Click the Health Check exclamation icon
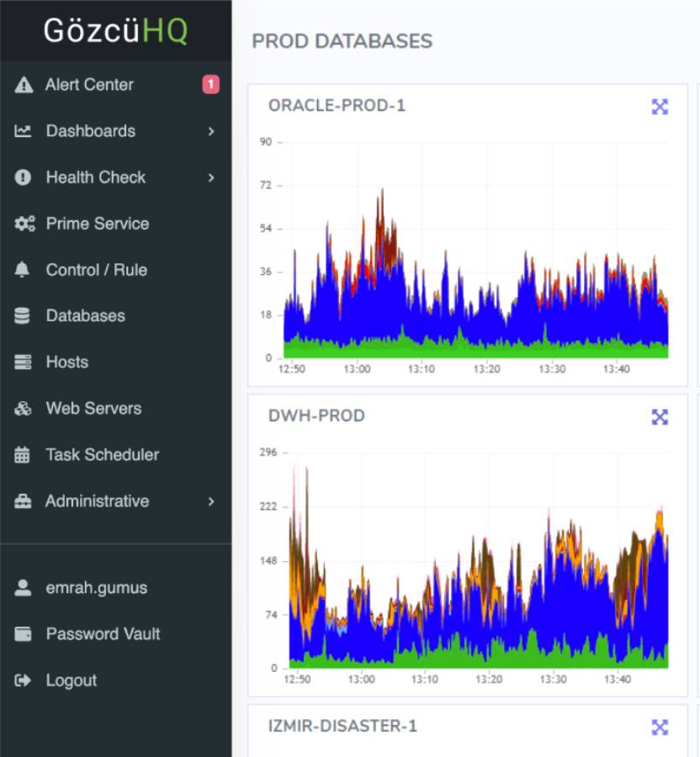The height and width of the screenshot is (757, 700). pyautogui.click(x=23, y=177)
